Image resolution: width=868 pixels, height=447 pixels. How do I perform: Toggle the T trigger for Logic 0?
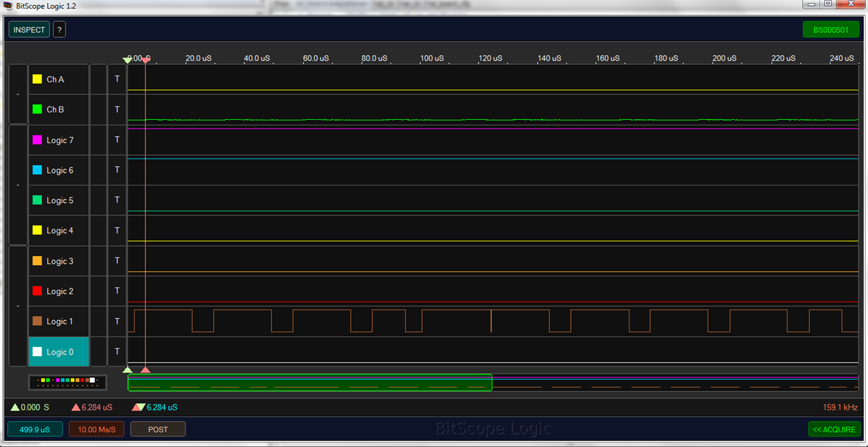tap(117, 352)
